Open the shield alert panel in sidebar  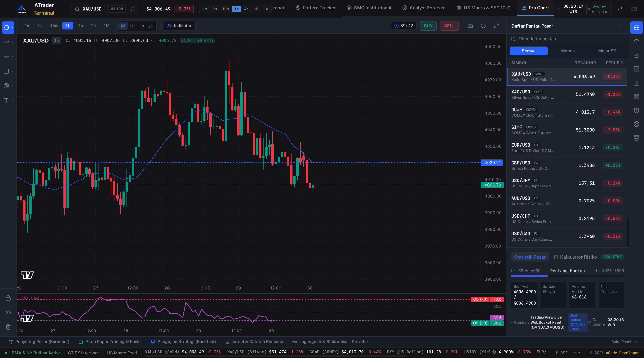point(637,110)
